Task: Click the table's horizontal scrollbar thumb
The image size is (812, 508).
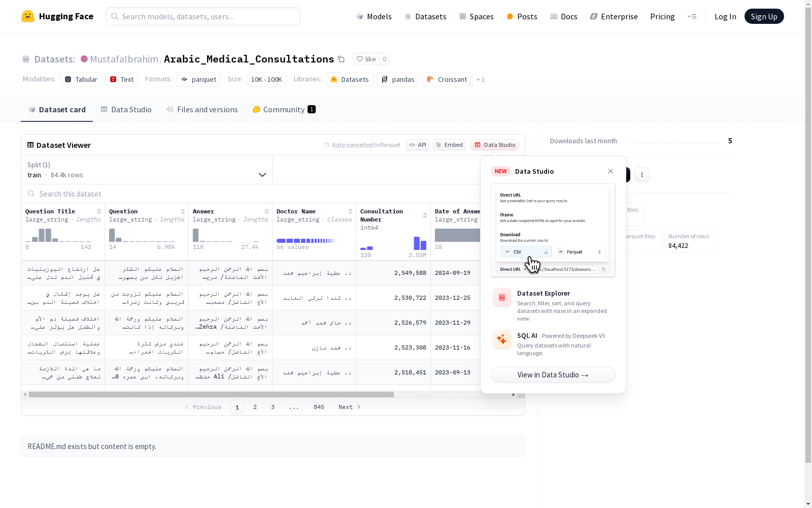Action: 211,394
